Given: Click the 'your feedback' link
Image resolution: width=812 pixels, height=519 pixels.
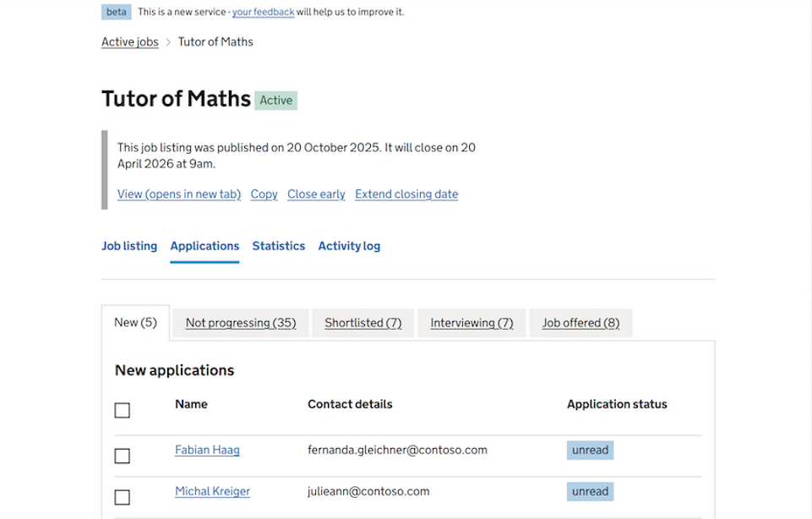Looking at the screenshot, I should [264, 12].
